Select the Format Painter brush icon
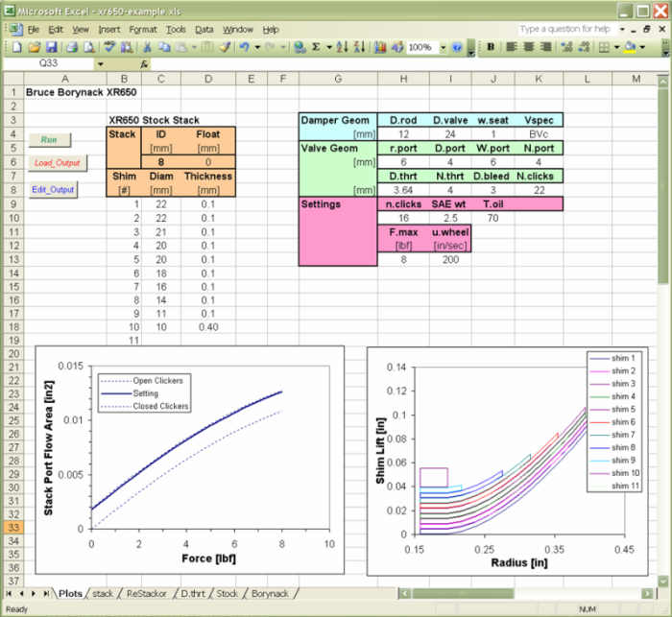The image size is (672, 617). [225, 47]
